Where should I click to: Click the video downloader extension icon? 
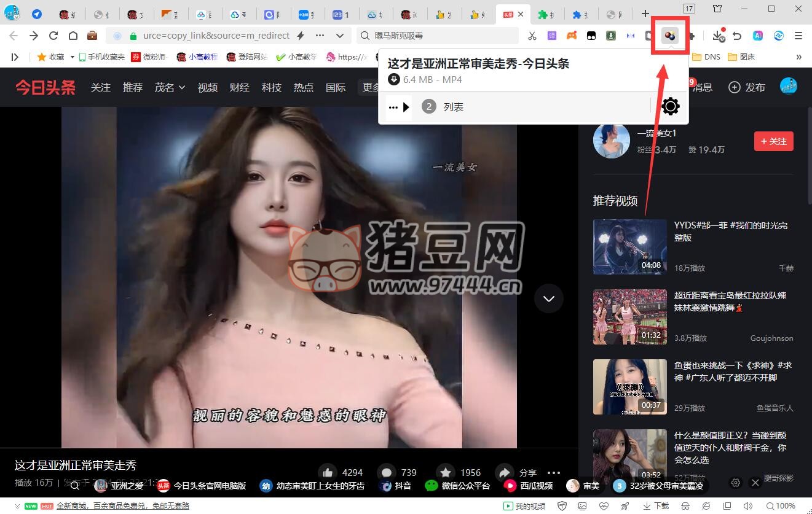pos(669,36)
